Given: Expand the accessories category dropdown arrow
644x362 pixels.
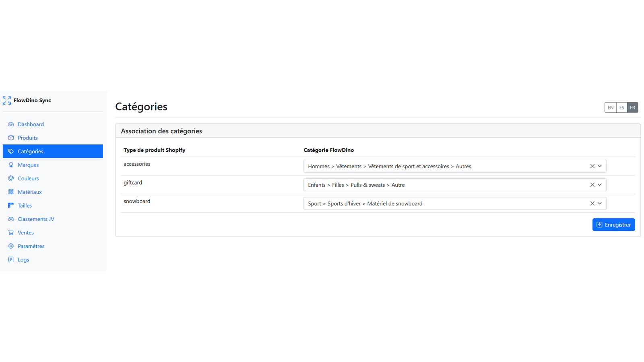Looking at the screenshot, I should click(x=600, y=166).
